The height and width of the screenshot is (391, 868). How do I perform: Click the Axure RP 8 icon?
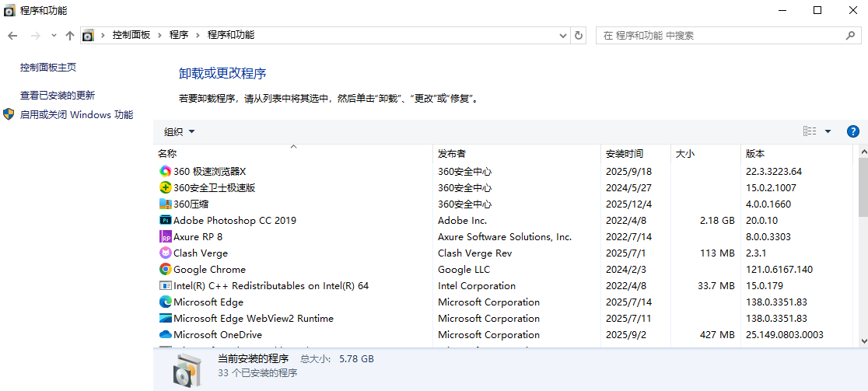coord(165,237)
